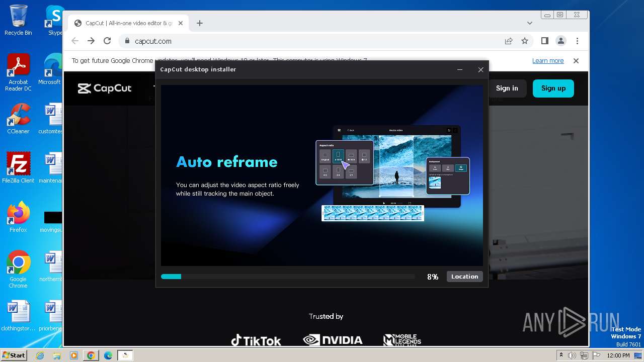Click Action Center flag tray icon
Viewport: 644px width, 362px height.
[x=596, y=355]
